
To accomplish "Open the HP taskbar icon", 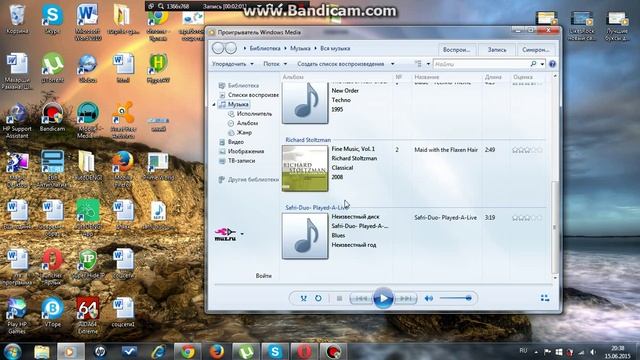I will pyautogui.click(x=100, y=351).
